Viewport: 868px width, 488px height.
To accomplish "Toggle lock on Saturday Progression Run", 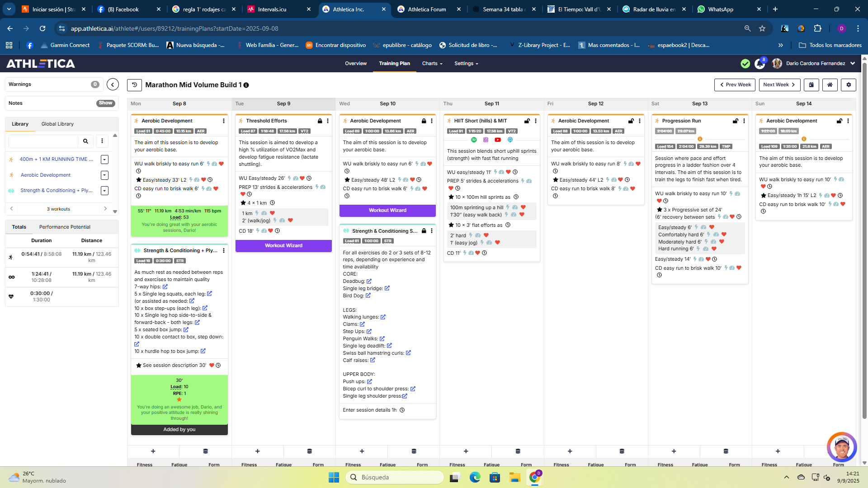I will (735, 121).
